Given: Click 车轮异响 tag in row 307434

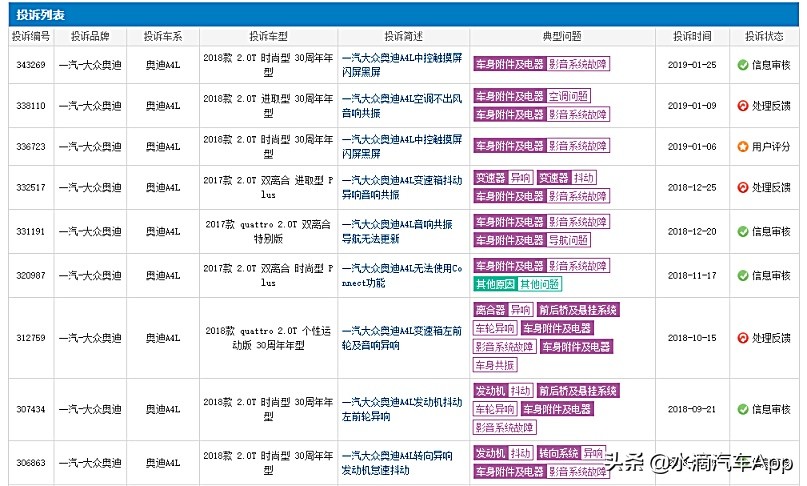Looking at the screenshot, I should coord(495,409).
